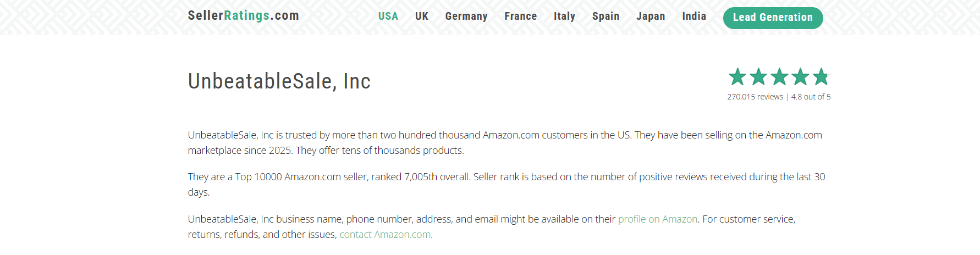This screenshot has width=980, height=255.
Task: Switch to the UK marketplace
Action: point(421,16)
